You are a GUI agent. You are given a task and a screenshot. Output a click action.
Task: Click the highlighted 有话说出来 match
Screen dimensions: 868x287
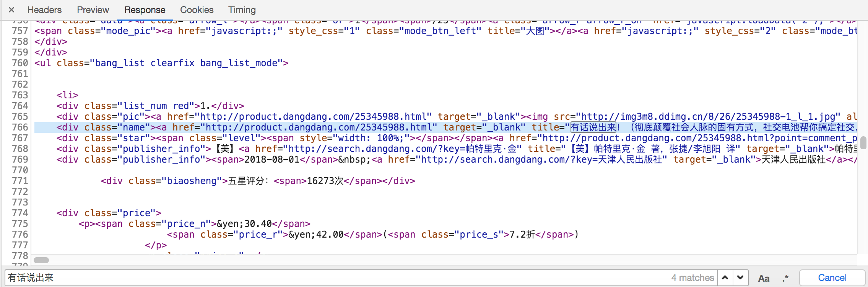pyautogui.click(x=593, y=127)
